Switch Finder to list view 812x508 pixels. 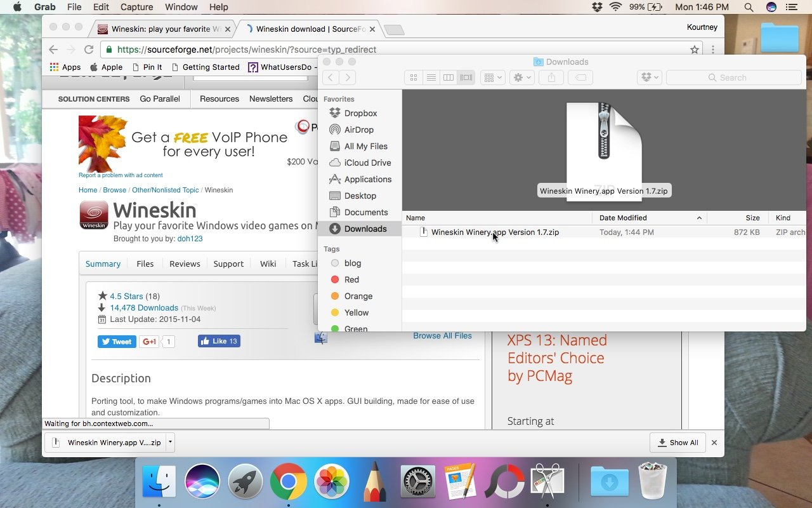[431, 77]
